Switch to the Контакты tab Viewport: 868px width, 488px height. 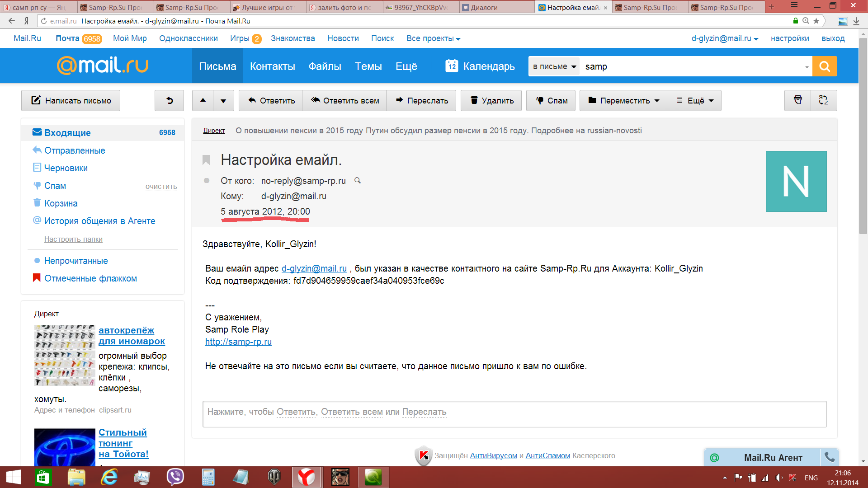coord(273,66)
